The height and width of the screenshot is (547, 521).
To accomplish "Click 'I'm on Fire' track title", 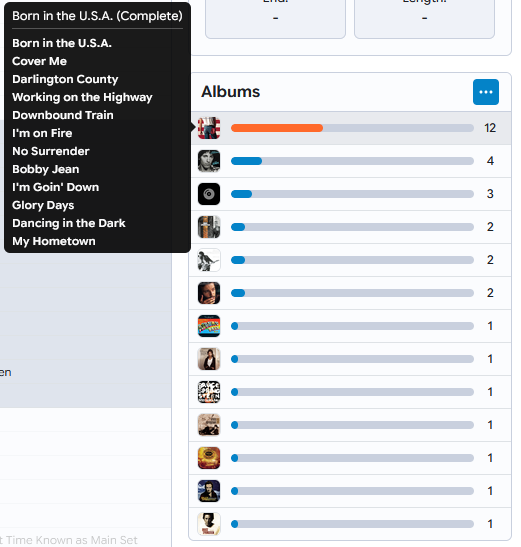I will (x=42, y=133).
